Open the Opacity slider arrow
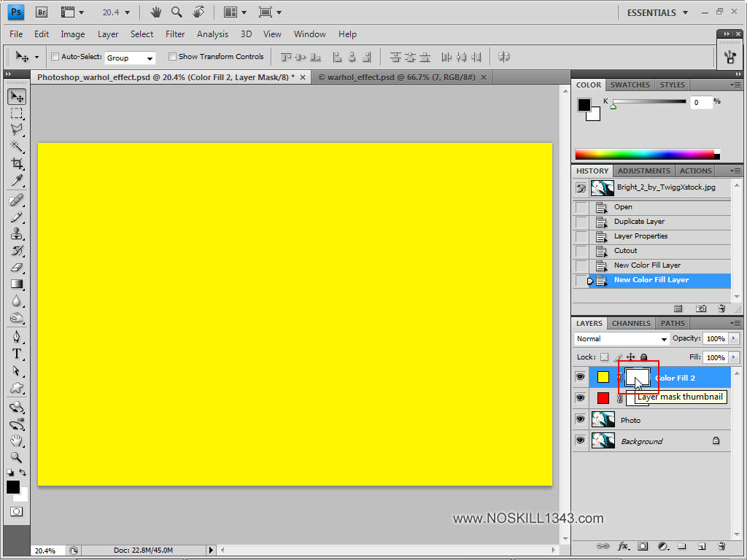The image size is (747, 560). click(734, 338)
